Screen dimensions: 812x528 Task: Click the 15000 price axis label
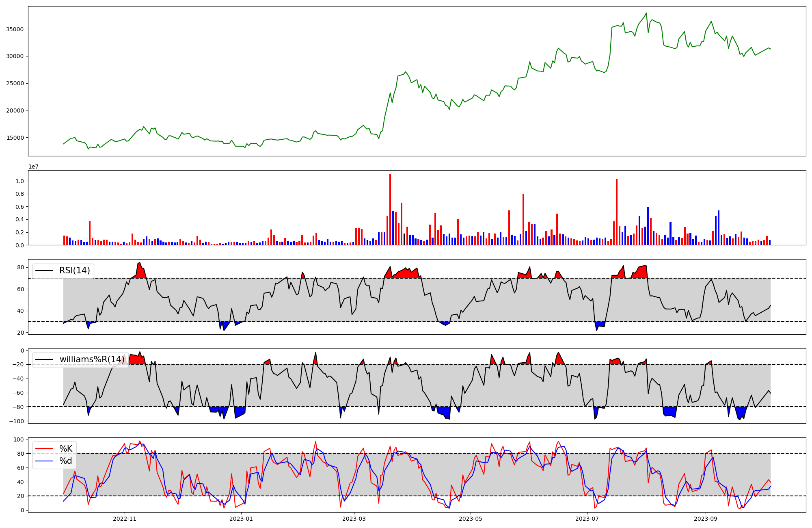coord(15,138)
